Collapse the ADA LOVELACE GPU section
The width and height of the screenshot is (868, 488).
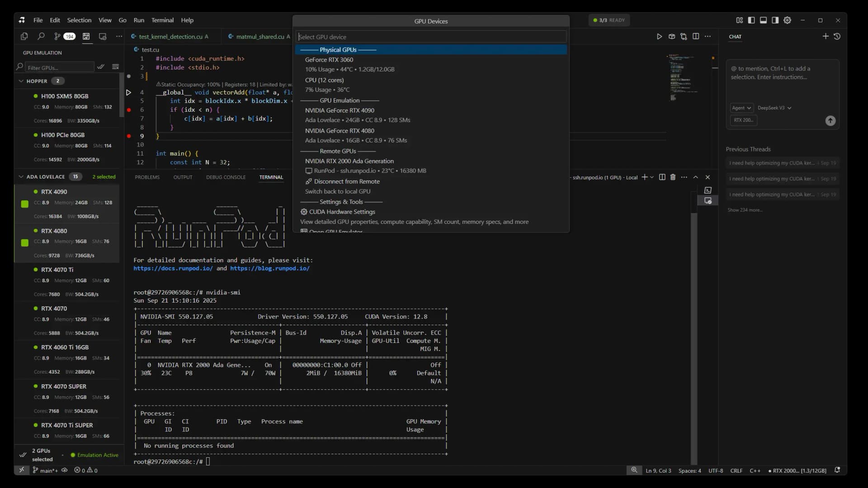pos(21,177)
